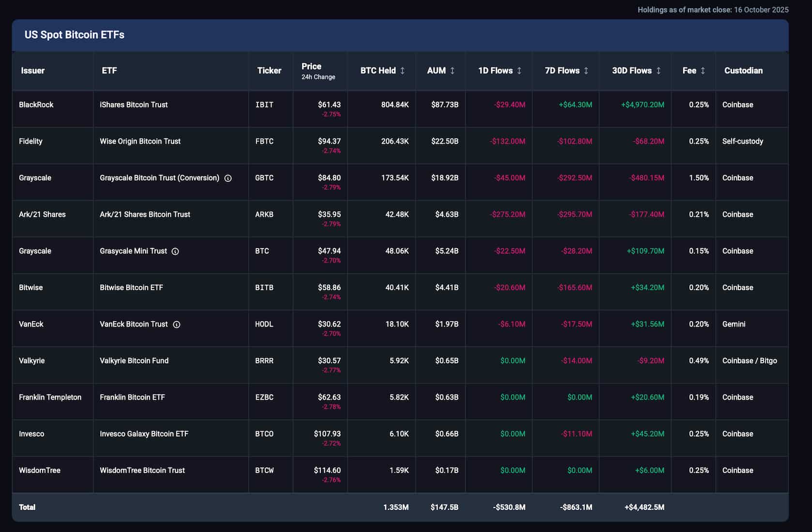Click the 30D Flows sort icon
Viewport: 812px width, 532px height.
coord(658,71)
